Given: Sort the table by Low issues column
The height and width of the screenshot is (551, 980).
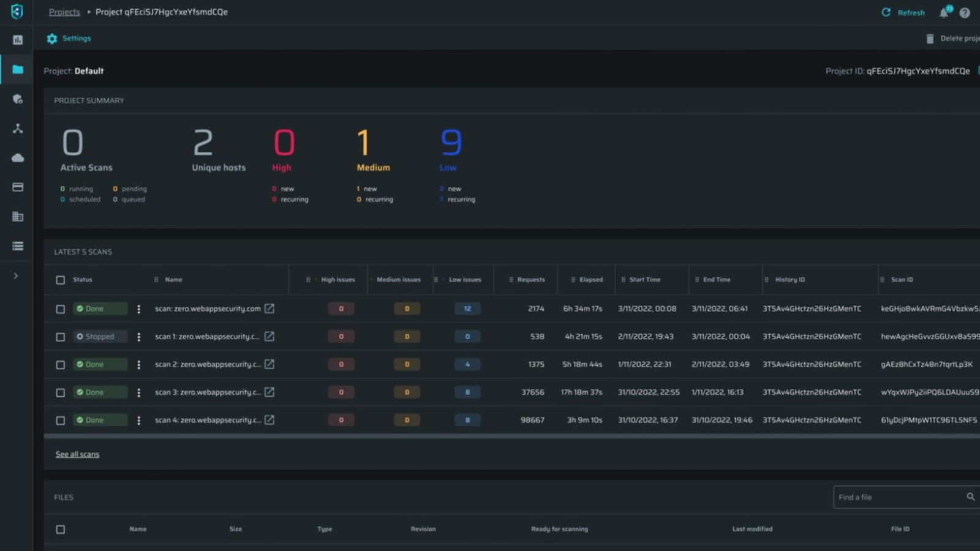Looking at the screenshot, I should (464, 279).
